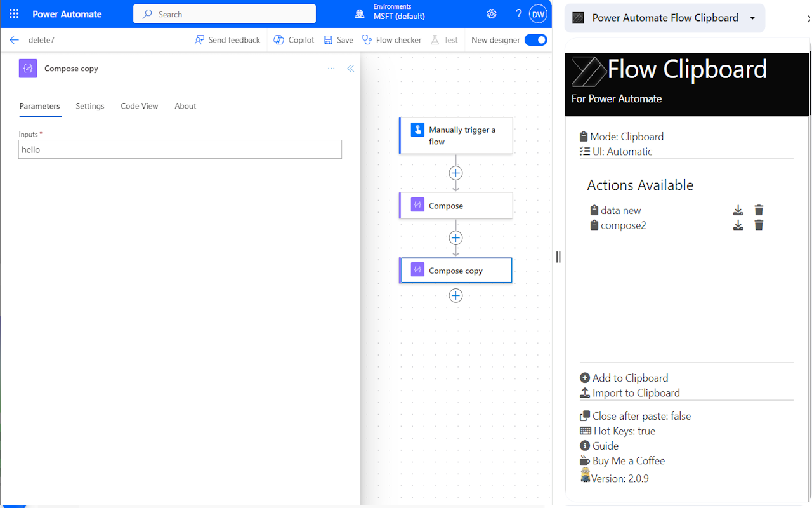The width and height of the screenshot is (812, 508).
Task: Download the 'compose2' clipboard action
Action: 738,225
